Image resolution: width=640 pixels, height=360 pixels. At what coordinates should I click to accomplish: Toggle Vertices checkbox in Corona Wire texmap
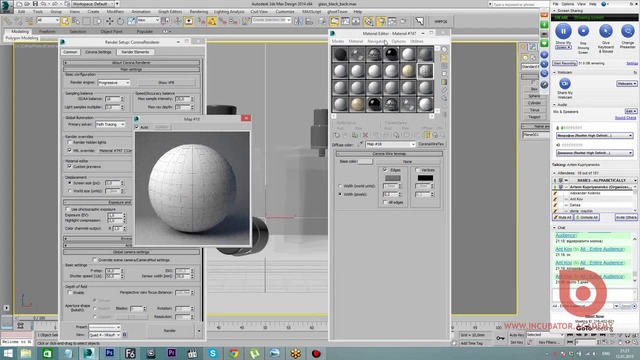[418, 170]
